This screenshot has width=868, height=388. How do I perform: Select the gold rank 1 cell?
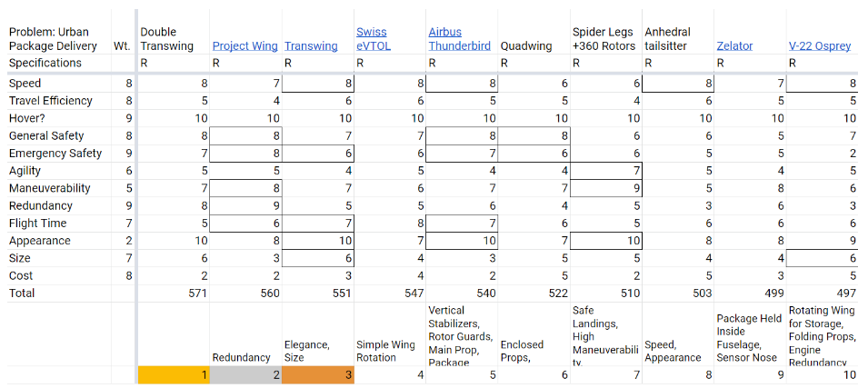tap(174, 374)
